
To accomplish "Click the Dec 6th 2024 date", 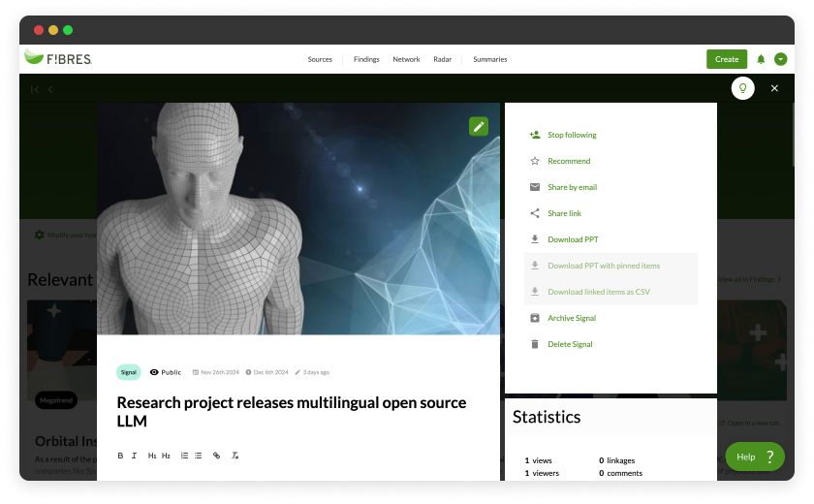I will 266,372.
